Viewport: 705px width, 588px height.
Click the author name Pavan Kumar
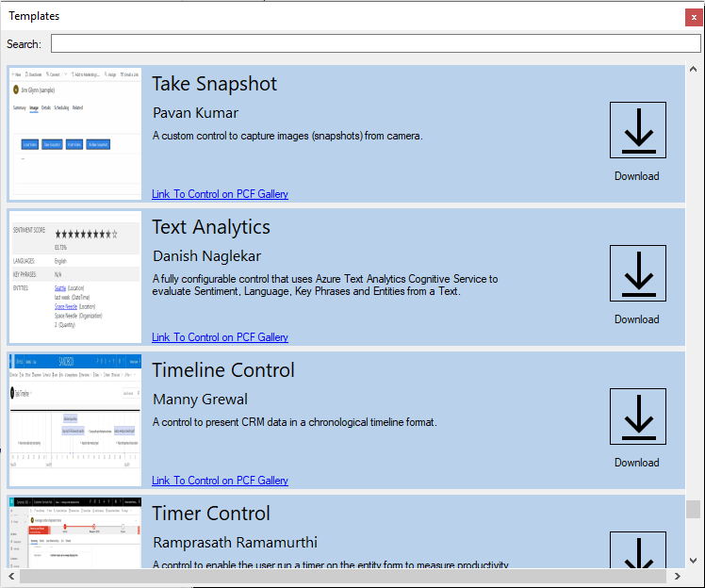195,113
